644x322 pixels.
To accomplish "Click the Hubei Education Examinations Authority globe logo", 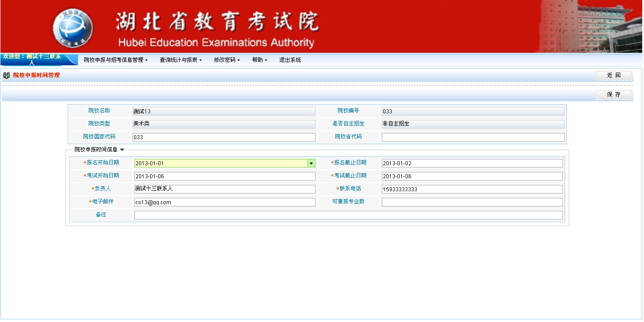I will point(73,28).
